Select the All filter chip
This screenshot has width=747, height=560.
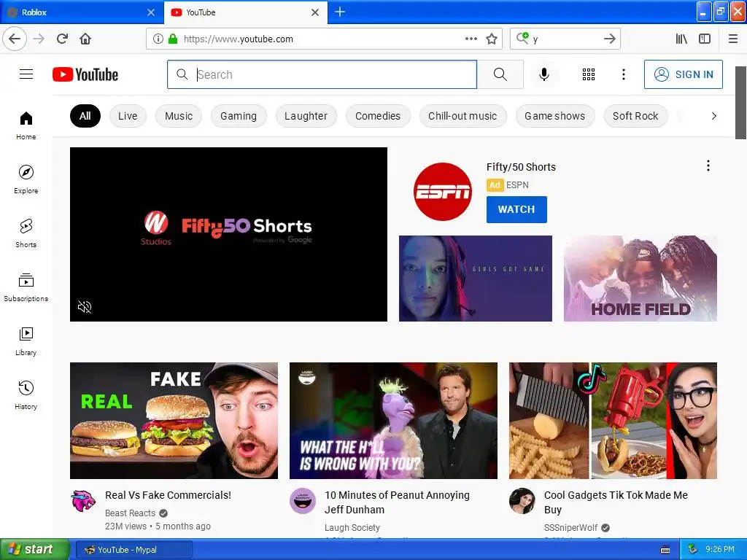tap(85, 116)
